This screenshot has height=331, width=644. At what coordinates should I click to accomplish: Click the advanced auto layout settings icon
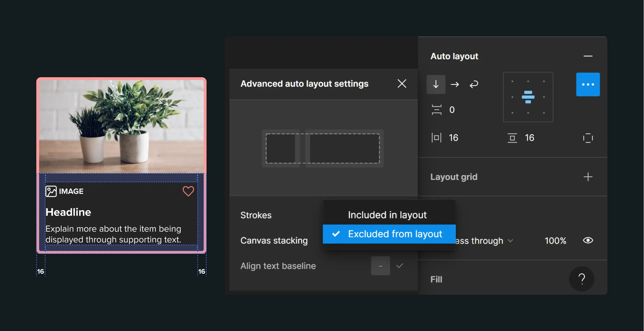pos(587,84)
